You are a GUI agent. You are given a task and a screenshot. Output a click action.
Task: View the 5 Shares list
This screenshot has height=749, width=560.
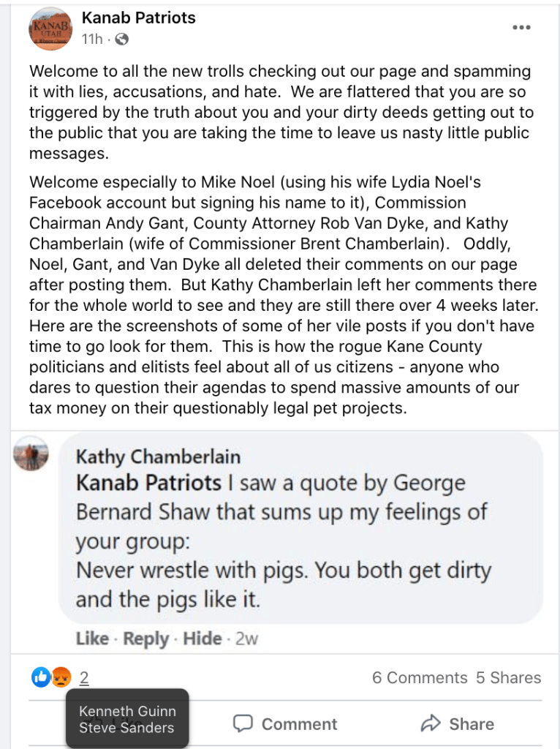508,678
